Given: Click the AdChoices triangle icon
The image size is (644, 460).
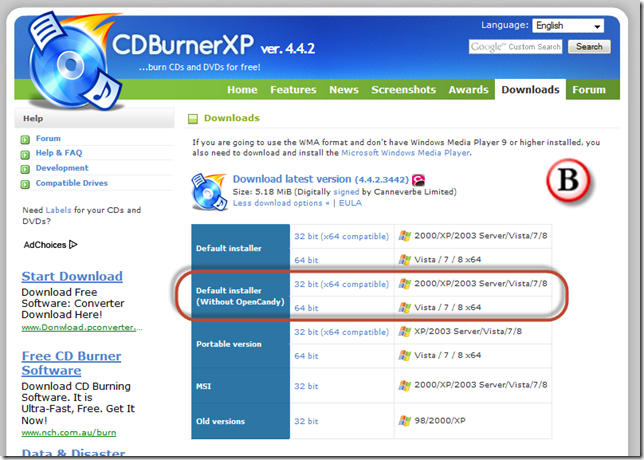Looking at the screenshot, I should click(73, 245).
